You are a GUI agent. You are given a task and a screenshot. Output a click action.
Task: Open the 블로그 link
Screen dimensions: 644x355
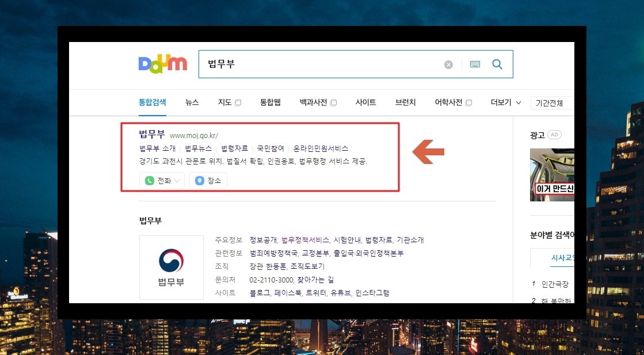tap(260, 293)
